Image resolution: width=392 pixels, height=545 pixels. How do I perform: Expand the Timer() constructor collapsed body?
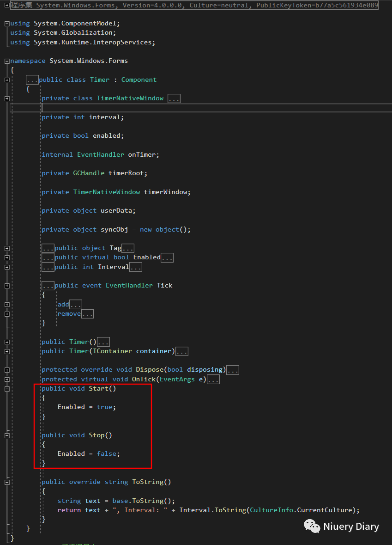(x=103, y=342)
